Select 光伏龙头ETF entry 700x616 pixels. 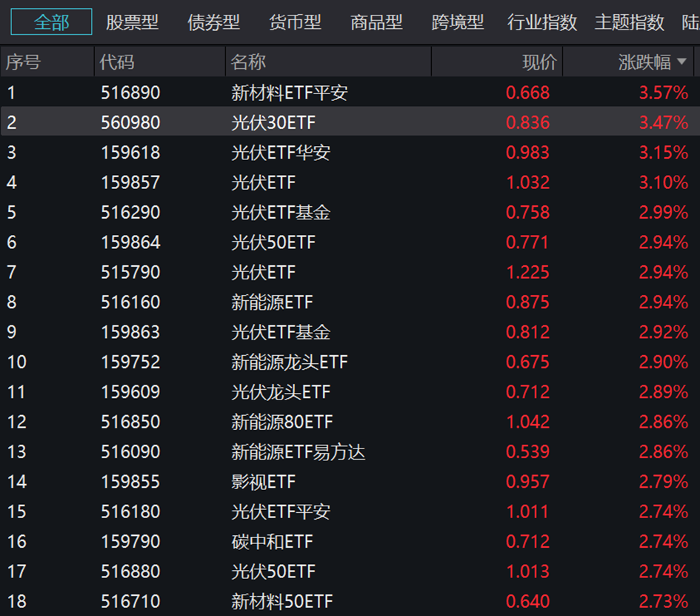pyautogui.click(x=281, y=392)
